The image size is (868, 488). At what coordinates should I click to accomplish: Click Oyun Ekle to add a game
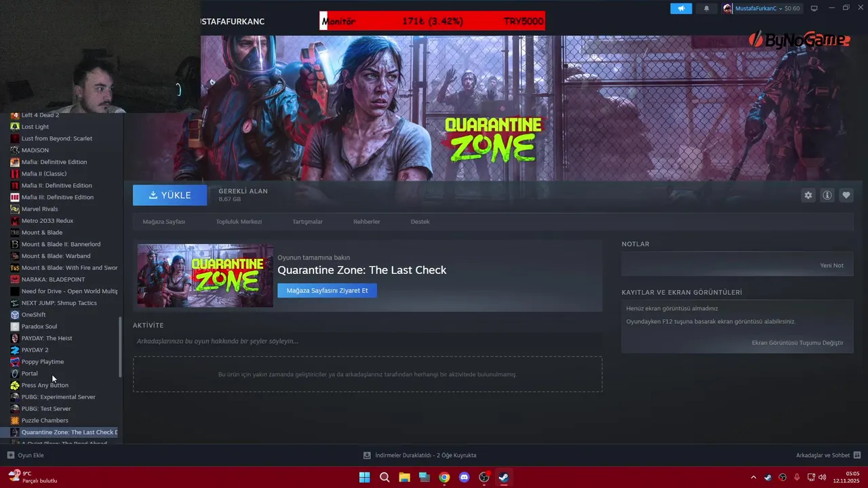coord(25,455)
